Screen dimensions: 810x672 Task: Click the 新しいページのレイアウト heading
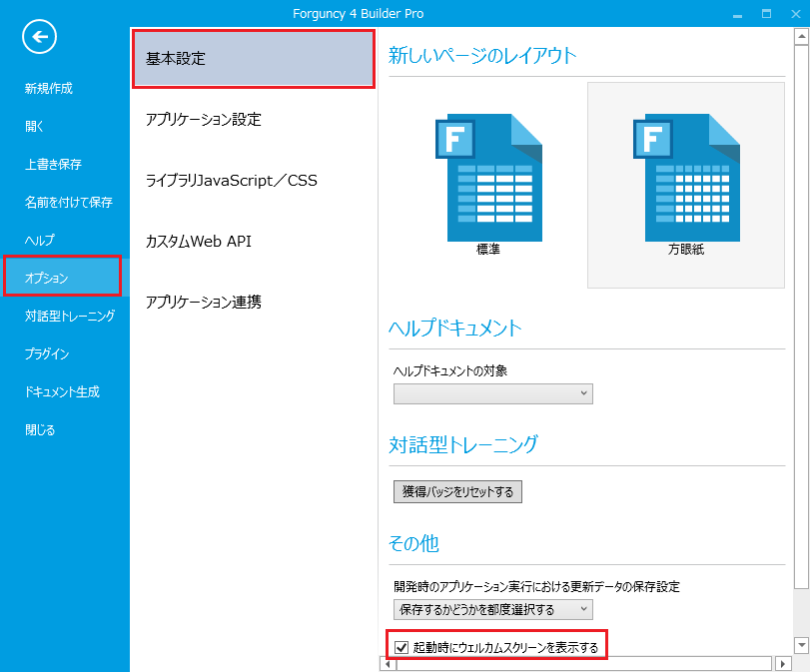482,56
